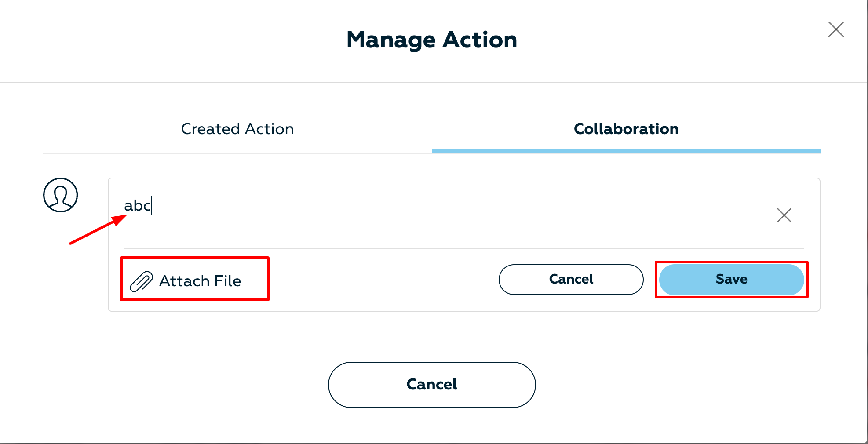Cancel the comment next to Save

tap(571, 280)
